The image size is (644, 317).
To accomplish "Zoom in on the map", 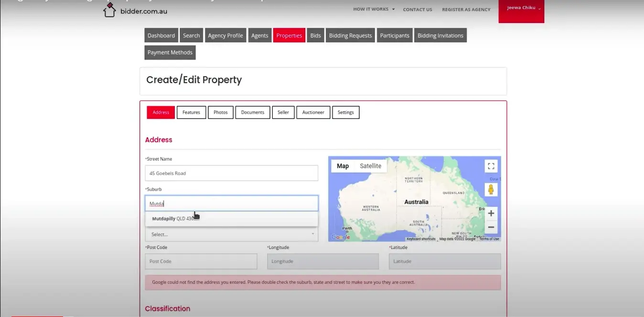I will [x=491, y=213].
